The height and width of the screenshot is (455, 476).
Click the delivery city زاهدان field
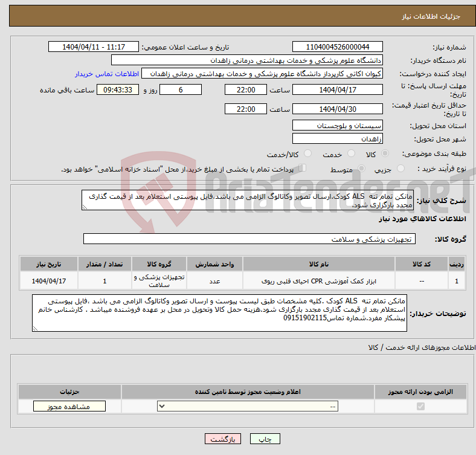tap(337, 139)
